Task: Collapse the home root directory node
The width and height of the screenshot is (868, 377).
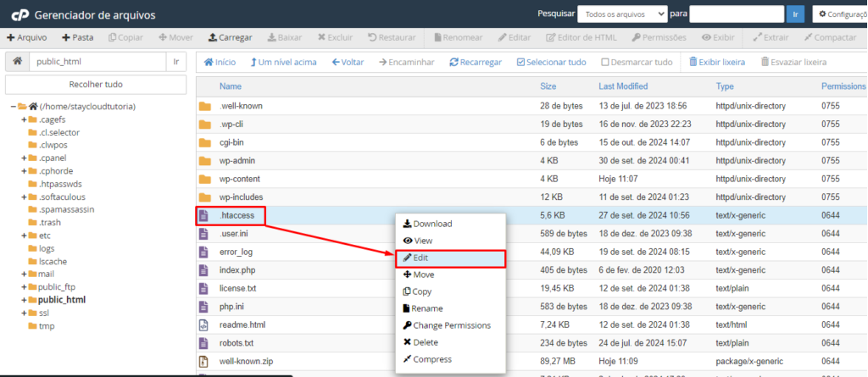Action: (x=14, y=107)
